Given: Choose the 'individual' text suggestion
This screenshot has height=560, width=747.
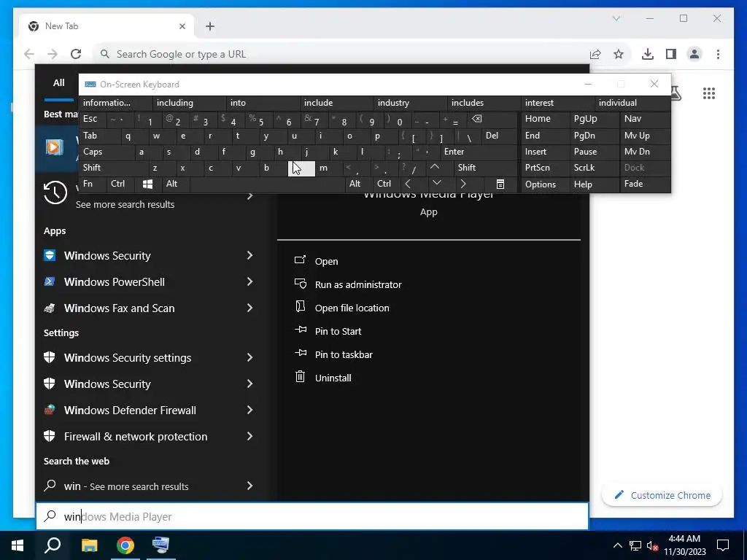Looking at the screenshot, I should click(x=633, y=103).
